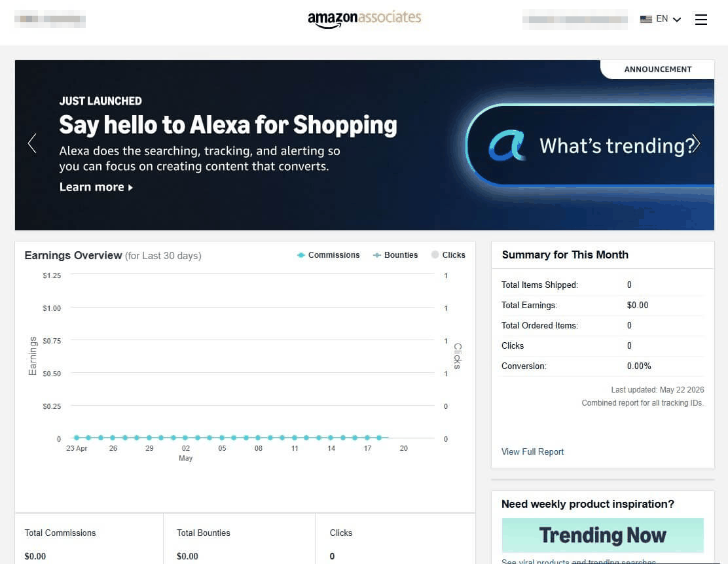728x564 pixels.
Task: Click the Total Earnings $0.00 value
Action: (638, 305)
